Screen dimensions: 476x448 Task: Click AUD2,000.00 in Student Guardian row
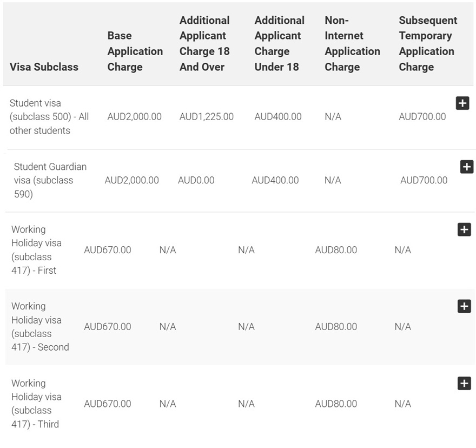point(131,180)
